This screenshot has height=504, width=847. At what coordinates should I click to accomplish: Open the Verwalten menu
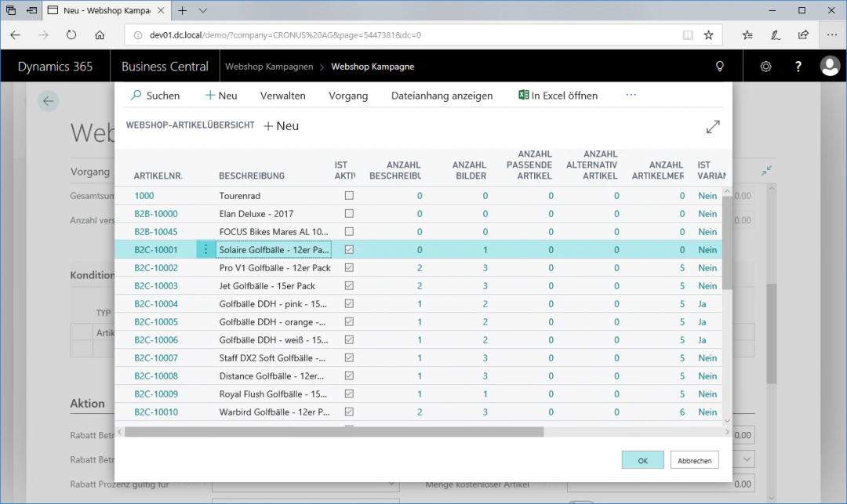(x=282, y=96)
